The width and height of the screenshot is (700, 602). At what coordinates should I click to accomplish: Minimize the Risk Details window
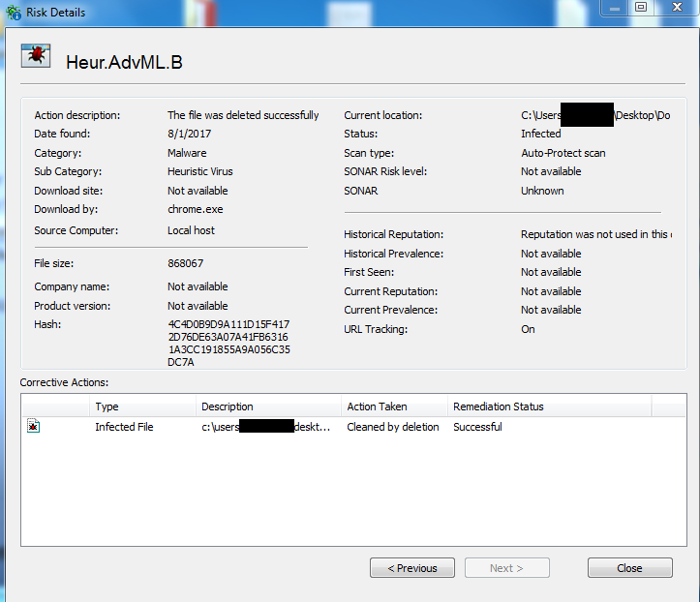click(614, 8)
